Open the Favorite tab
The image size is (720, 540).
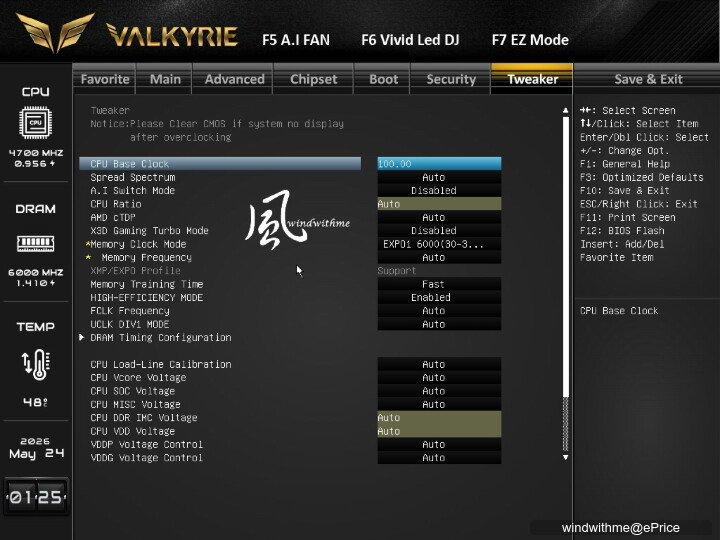pyautogui.click(x=105, y=79)
